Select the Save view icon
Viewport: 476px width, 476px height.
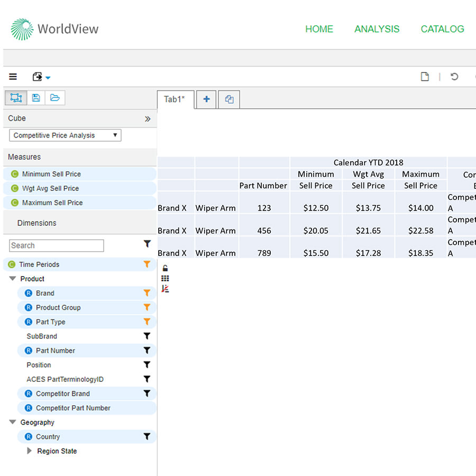(35, 98)
